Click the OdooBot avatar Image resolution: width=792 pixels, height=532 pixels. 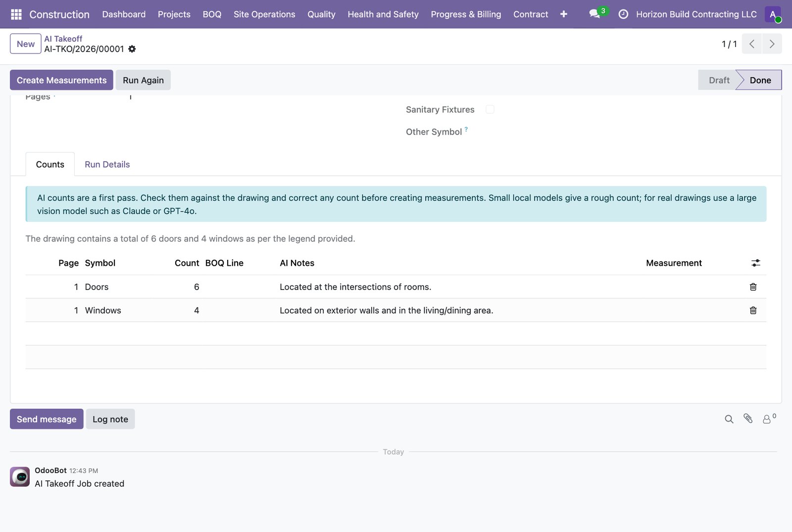tap(20, 477)
